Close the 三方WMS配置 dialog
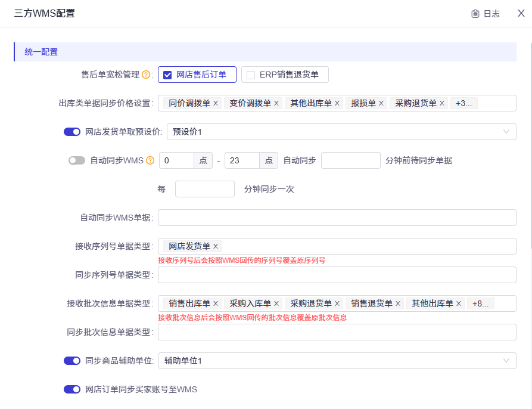Screen dimensions: 532x409 [x=521, y=13]
